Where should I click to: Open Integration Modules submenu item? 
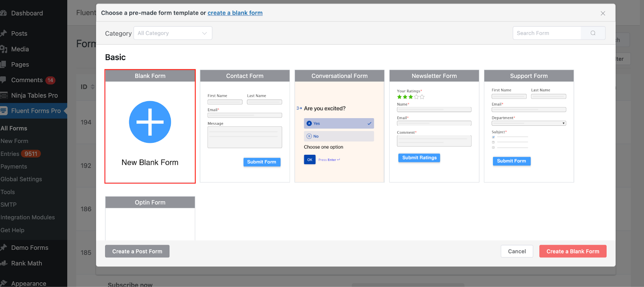tap(27, 217)
